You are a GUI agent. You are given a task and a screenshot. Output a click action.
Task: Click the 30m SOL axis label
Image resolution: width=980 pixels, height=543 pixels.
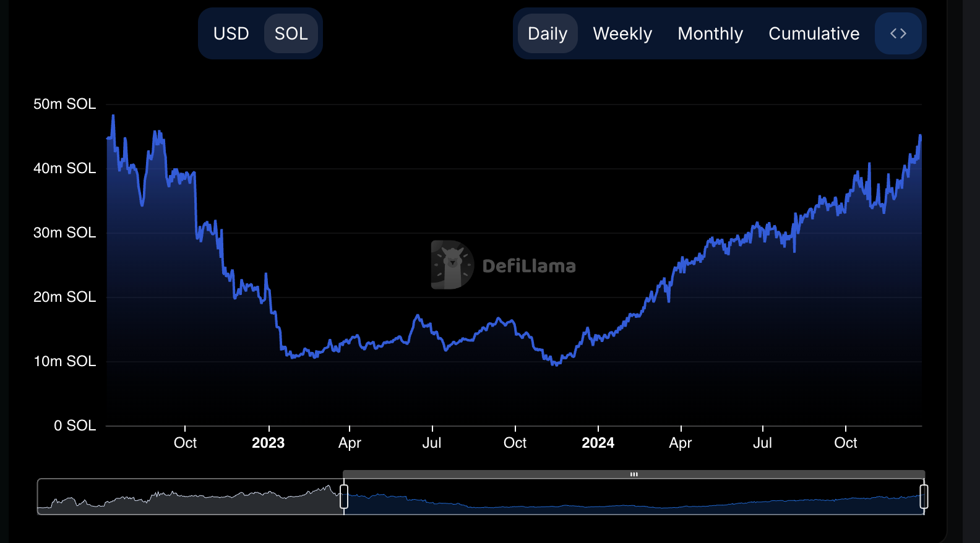65,233
